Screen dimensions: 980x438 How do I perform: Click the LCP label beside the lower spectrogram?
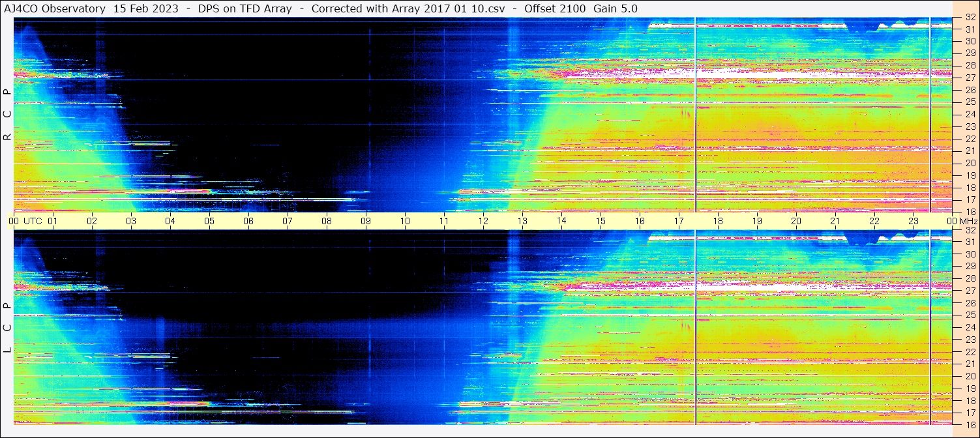(7, 328)
